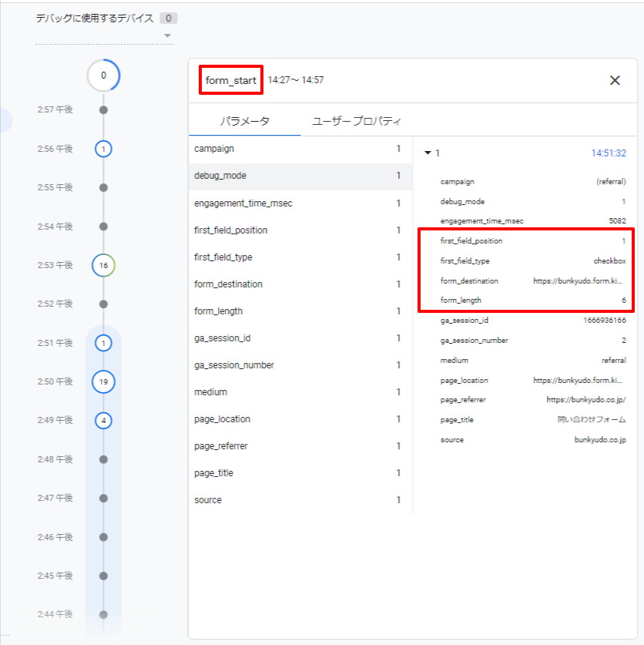The height and width of the screenshot is (645, 644).
Task: Click the 2:55 午後 timeline dot
Action: pyautogui.click(x=104, y=187)
